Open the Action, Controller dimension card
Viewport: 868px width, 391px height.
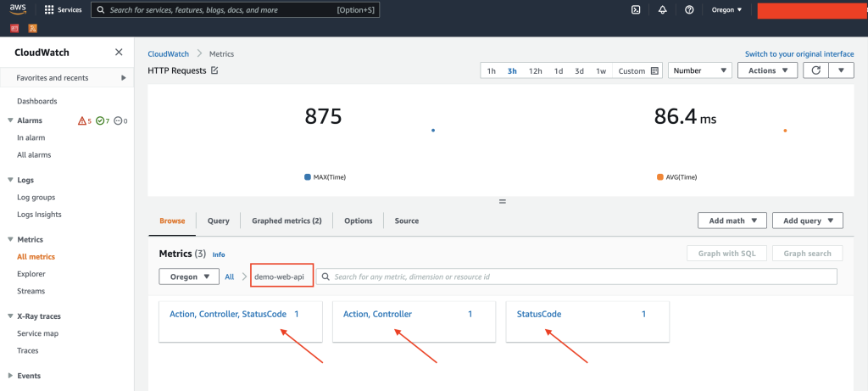tap(414, 321)
